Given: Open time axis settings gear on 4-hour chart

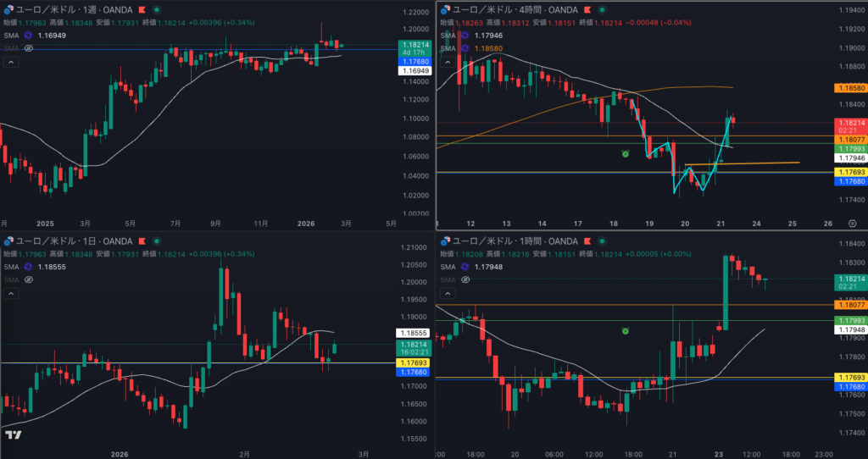Looking at the screenshot, I should point(851,224).
